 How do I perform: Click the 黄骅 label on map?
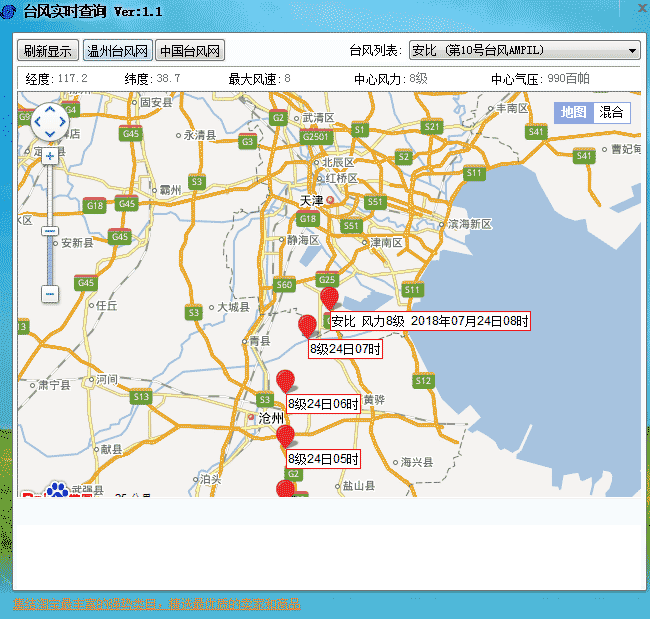tap(374, 400)
